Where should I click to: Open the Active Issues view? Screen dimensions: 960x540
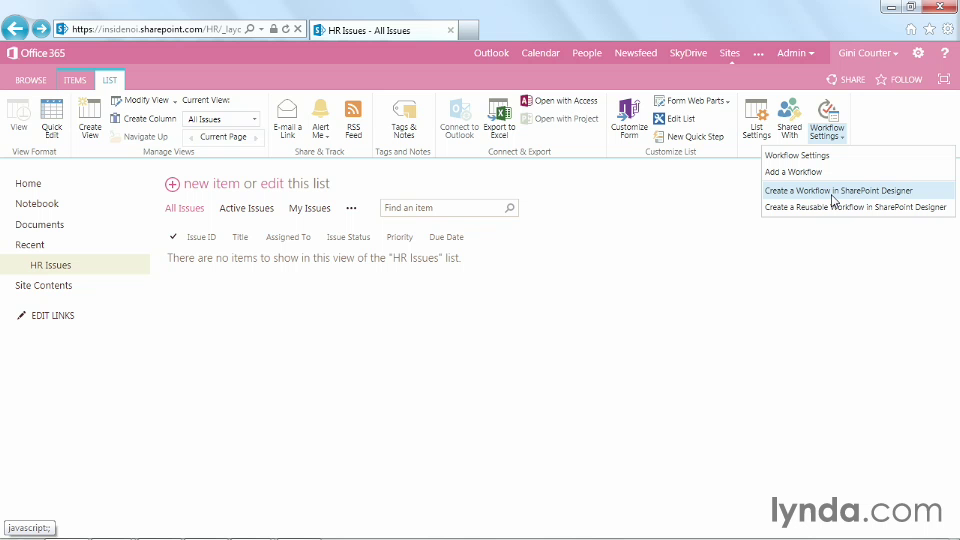coord(246,208)
